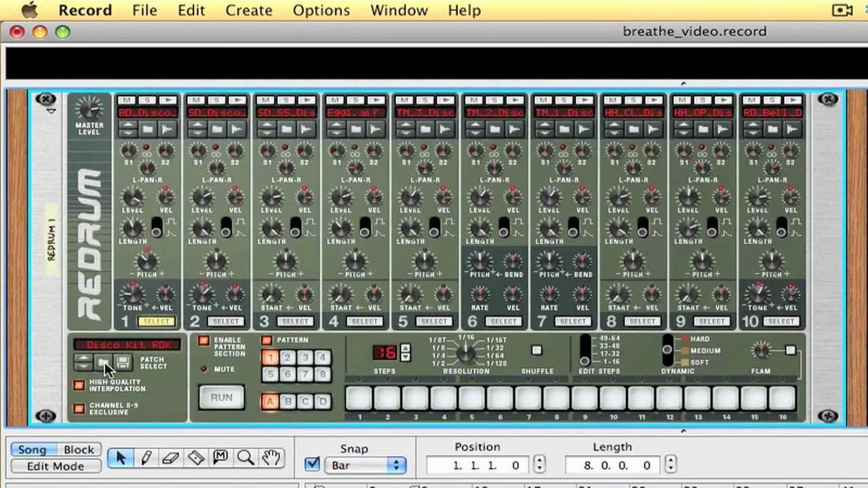
Task: Select the Razor tool
Action: (196, 458)
